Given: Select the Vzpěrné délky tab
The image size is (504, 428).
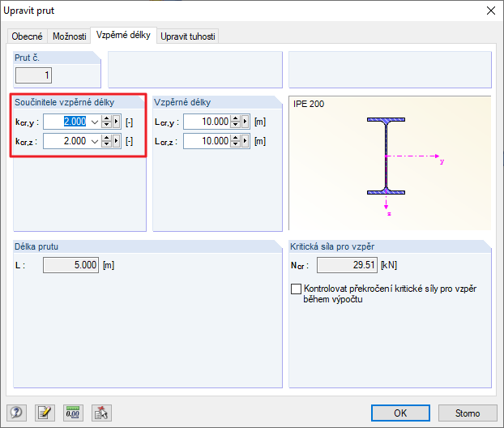Looking at the screenshot, I should pos(123,35).
